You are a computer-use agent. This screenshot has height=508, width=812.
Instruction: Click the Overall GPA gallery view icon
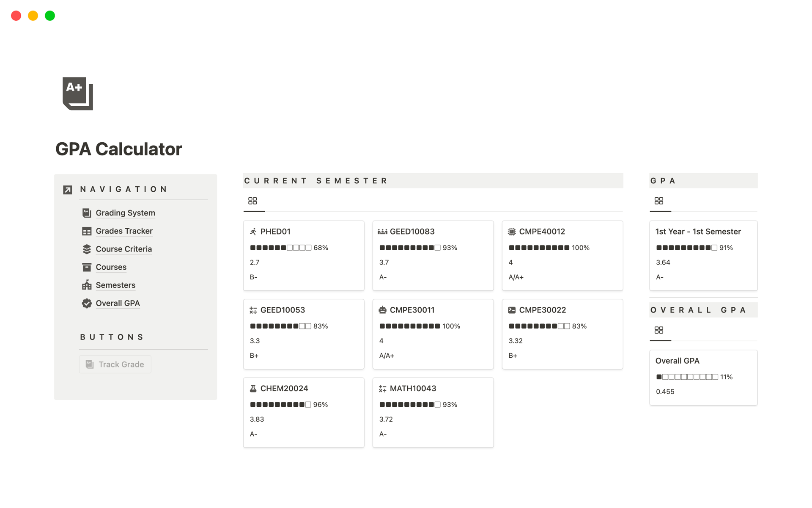point(659,330)
